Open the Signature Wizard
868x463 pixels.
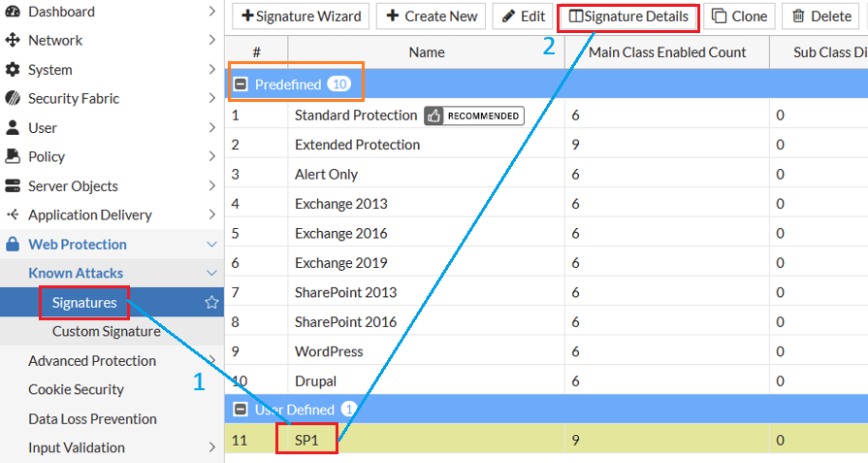click(x=302, y=17)
